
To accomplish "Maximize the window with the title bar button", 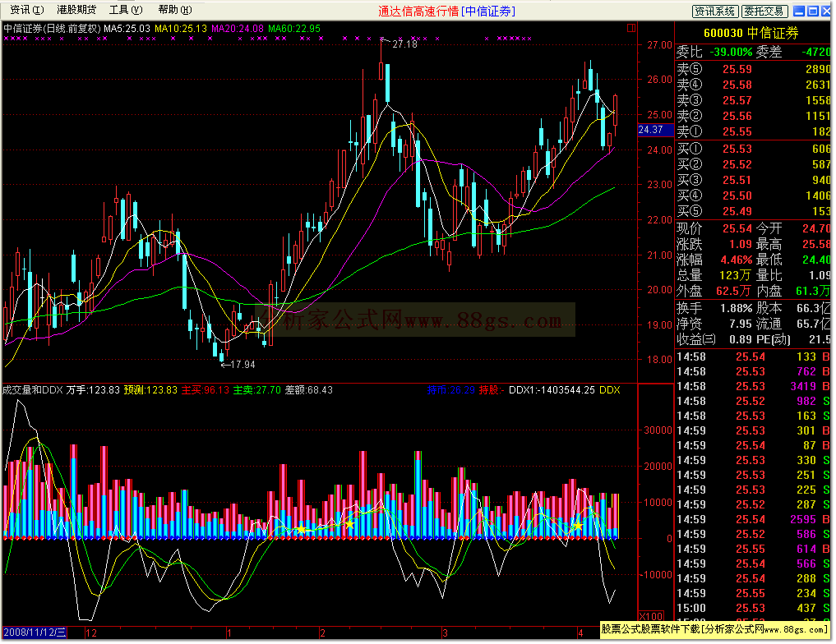I will (x=813, y=11).
